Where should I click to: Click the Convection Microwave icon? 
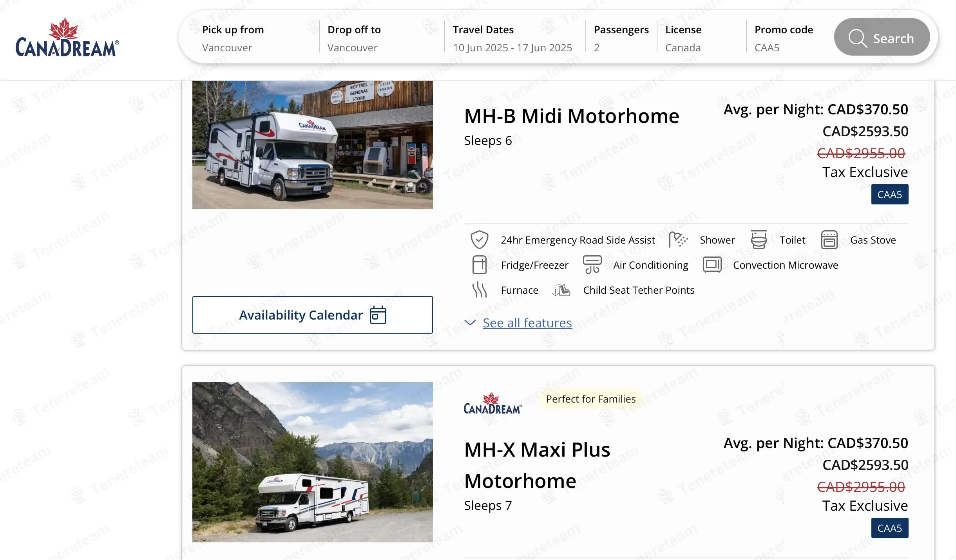712,265
